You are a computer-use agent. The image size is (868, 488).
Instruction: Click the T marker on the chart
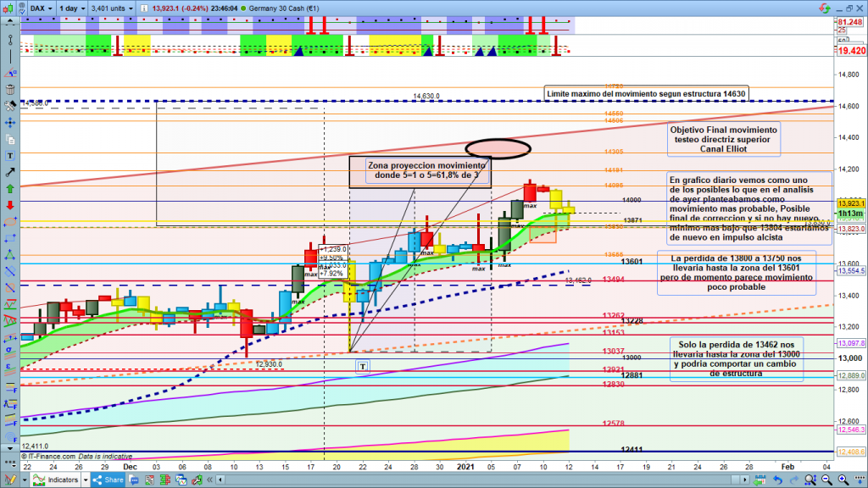point(363,365)
